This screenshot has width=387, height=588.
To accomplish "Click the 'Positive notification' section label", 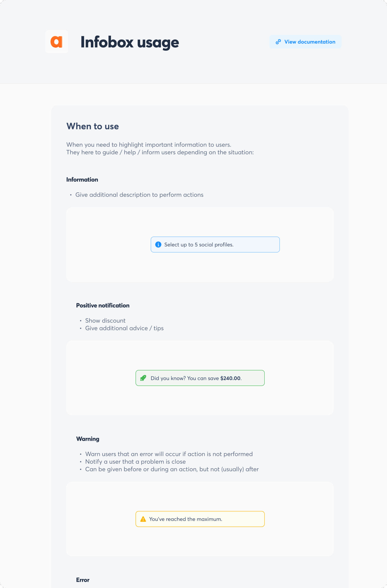I will click(103, 305).
